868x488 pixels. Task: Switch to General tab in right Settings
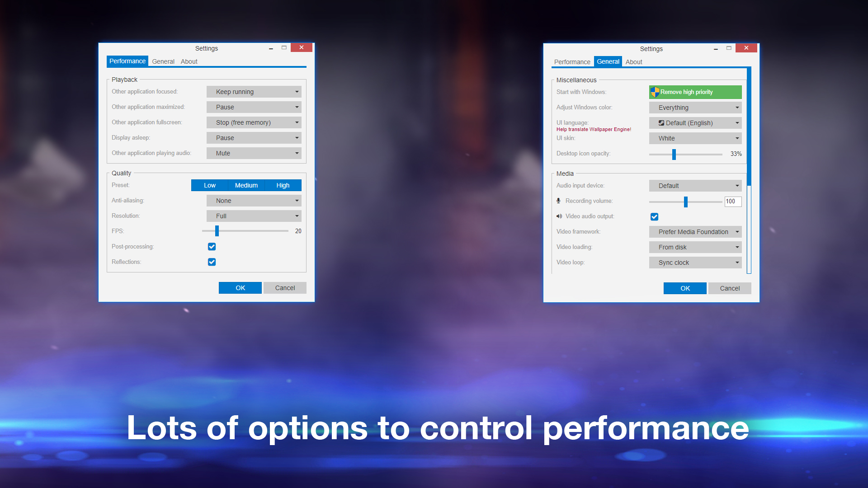[607, 61]
